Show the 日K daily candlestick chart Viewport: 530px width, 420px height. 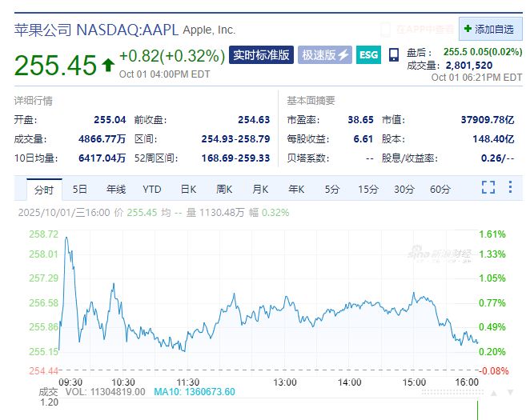point(188,190)
